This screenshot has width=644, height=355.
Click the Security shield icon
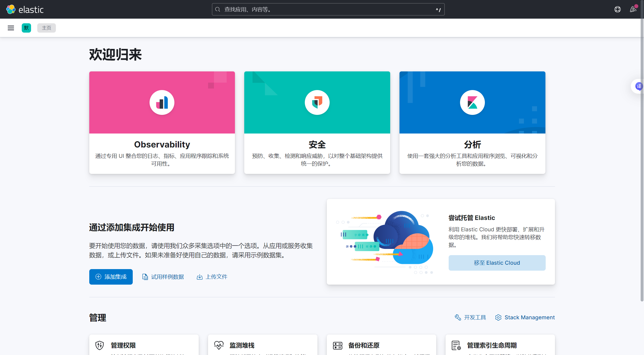[x=317, y=102]
